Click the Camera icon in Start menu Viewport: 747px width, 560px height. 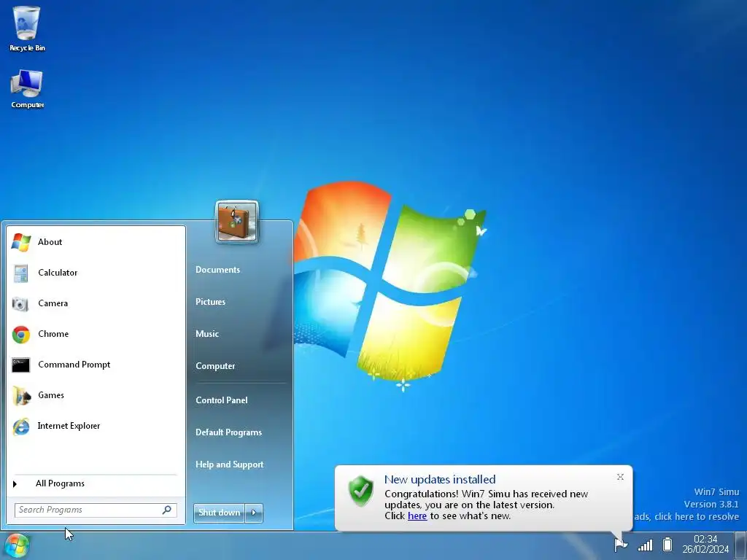click(x=20, y=303)
